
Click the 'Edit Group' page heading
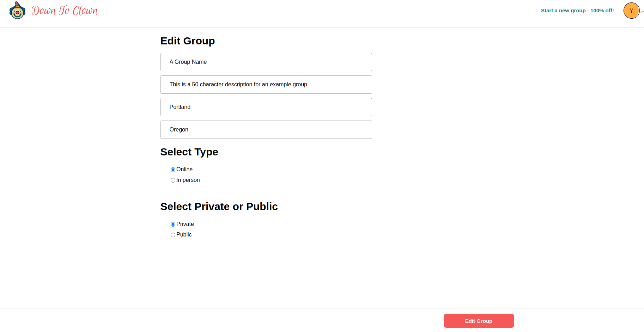click(x=187, y=41)
